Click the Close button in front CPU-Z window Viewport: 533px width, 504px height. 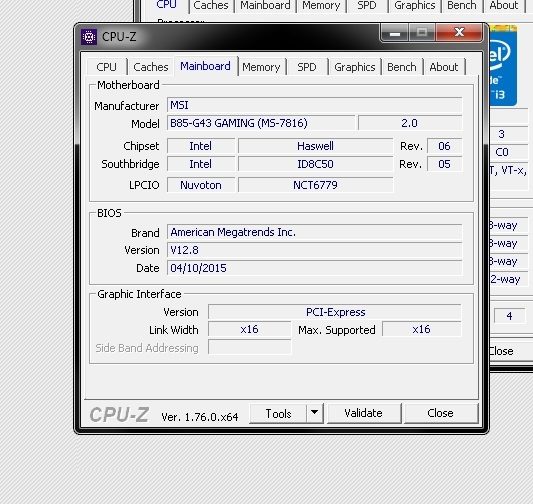(x=441, y=413)
